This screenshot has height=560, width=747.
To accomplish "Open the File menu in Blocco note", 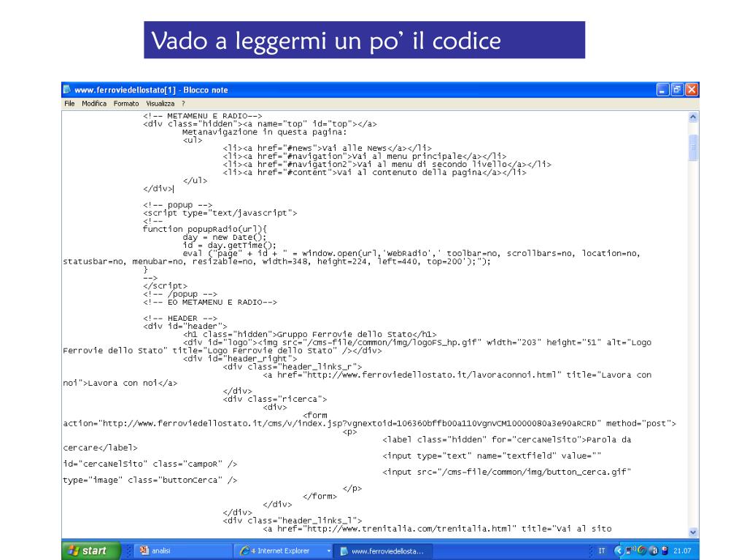I will (69, 104).
